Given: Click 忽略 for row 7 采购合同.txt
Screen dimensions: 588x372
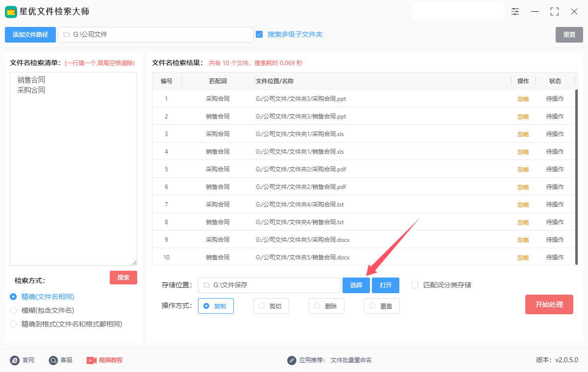Looking at the screenshot, I should [x=523, y=205].
